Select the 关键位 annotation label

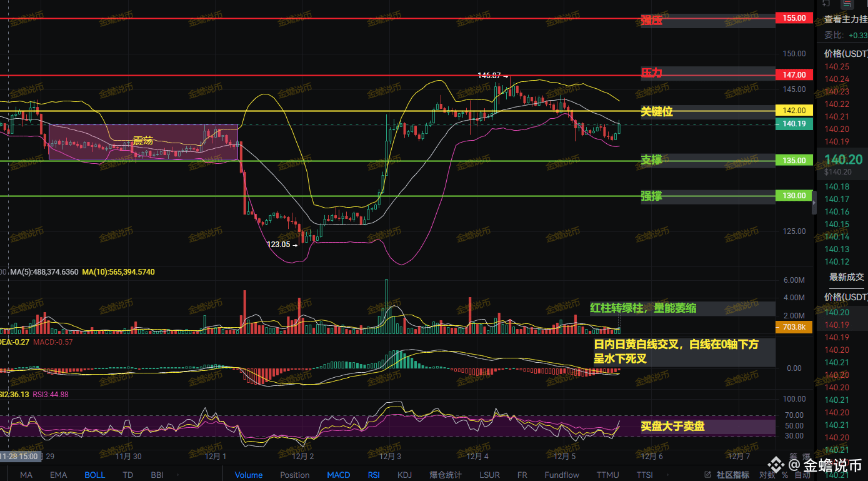pos(657,112)
